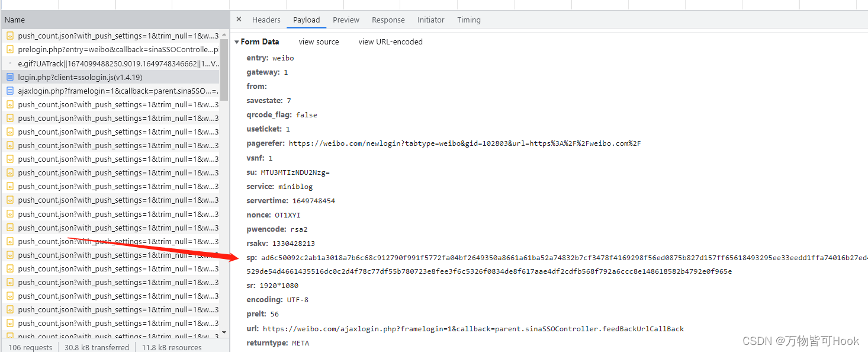Click the request list scrollbar down arrow
This screenshot has height=352, width=868.
[224, 333]
